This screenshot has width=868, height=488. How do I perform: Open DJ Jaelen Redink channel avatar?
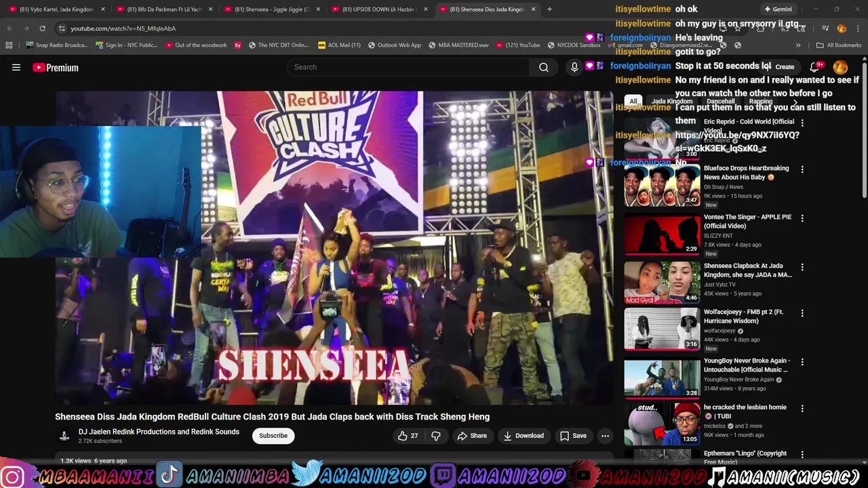click(x=64, y=436)
